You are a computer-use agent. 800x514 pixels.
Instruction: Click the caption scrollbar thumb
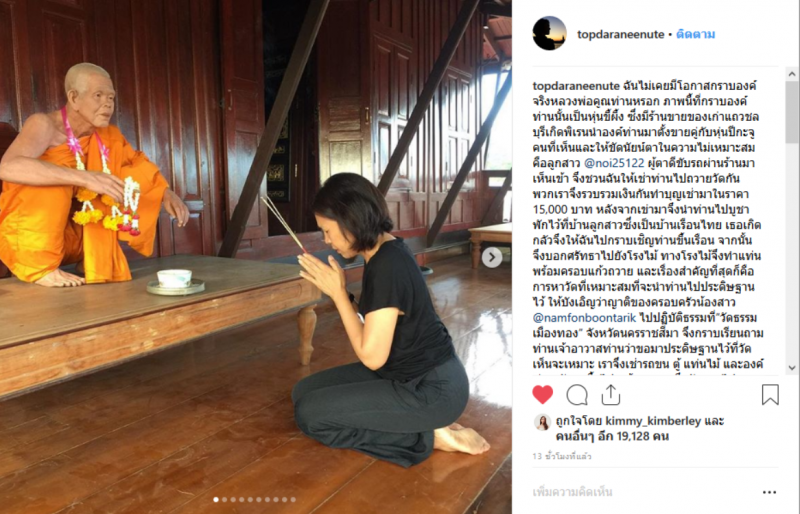pyautogui.click(x=791, y=112)
